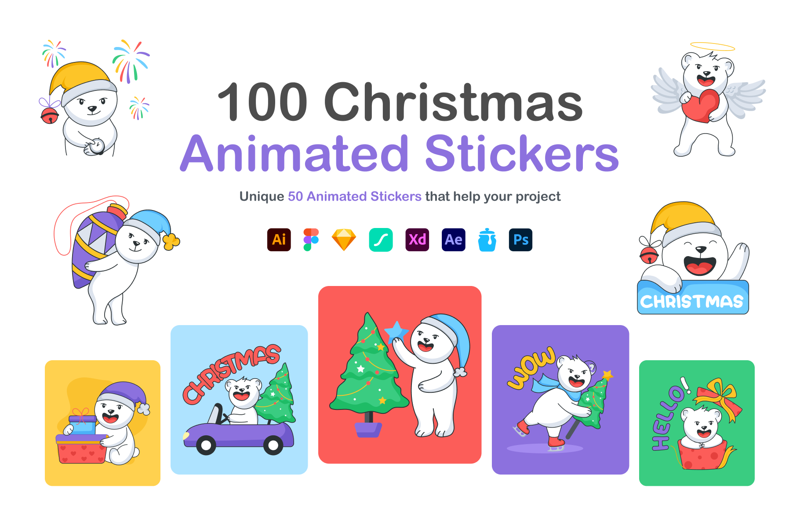Click the After Effects Ae icon
Screen dimensions: 800x532
pos(454,240)
